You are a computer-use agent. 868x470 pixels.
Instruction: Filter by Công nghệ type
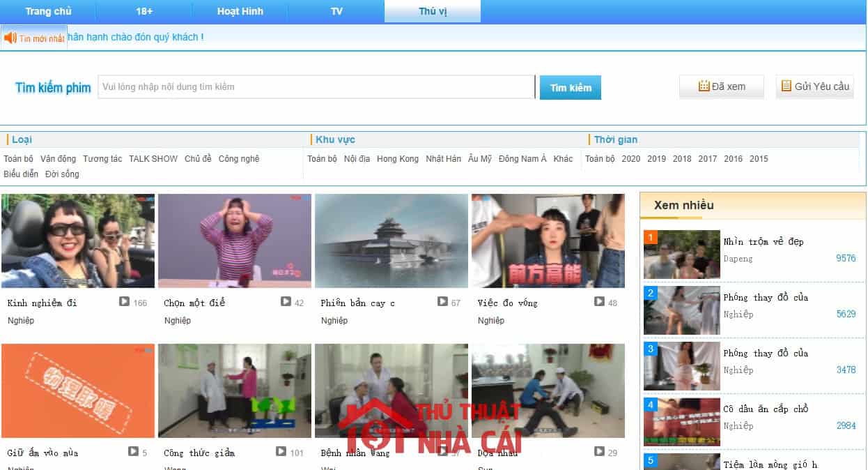[x=239, y=159]
